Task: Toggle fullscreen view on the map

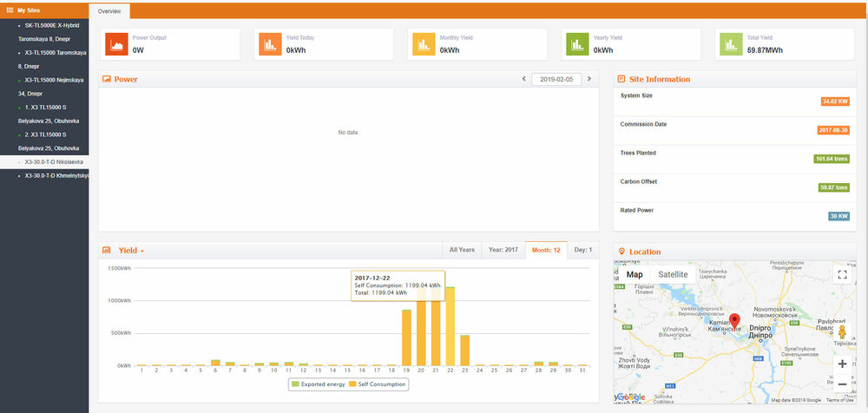Action: 842,275
